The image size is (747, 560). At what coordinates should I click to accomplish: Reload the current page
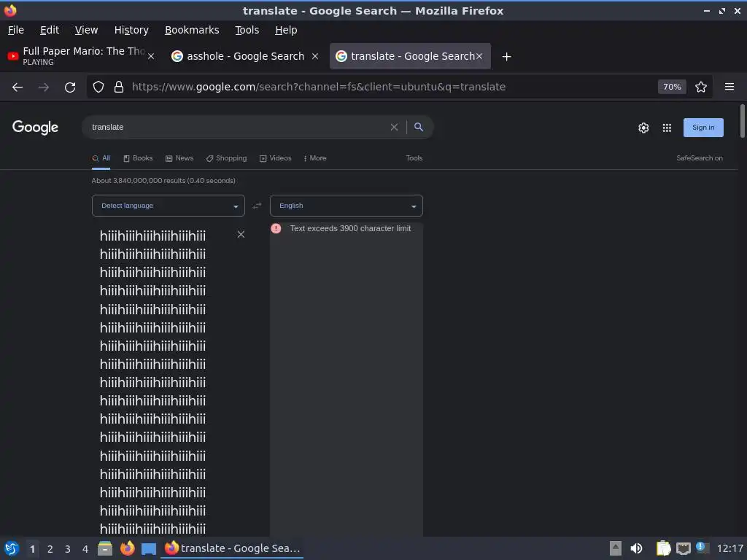(x=70, y=87)
